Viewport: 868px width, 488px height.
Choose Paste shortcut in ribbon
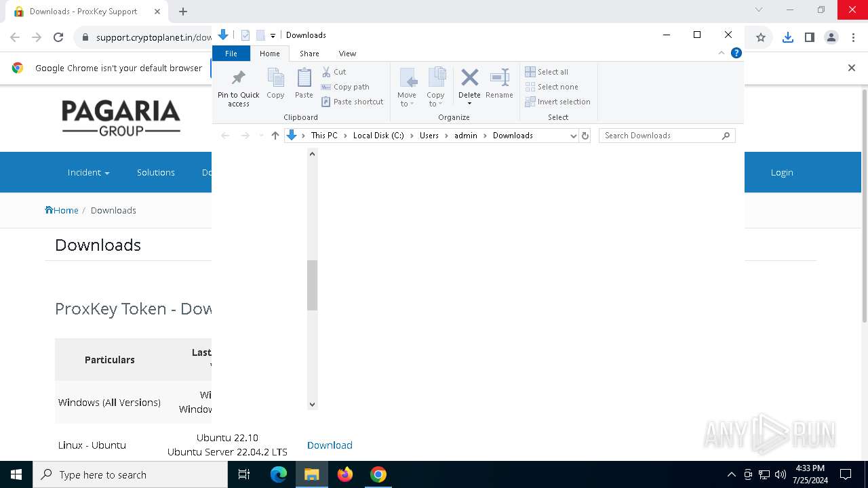click(x=353, y=102)
